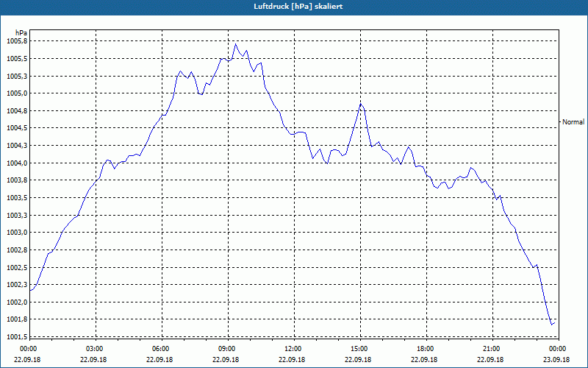Click the 1004,5 y-axis value

[17, 128]
